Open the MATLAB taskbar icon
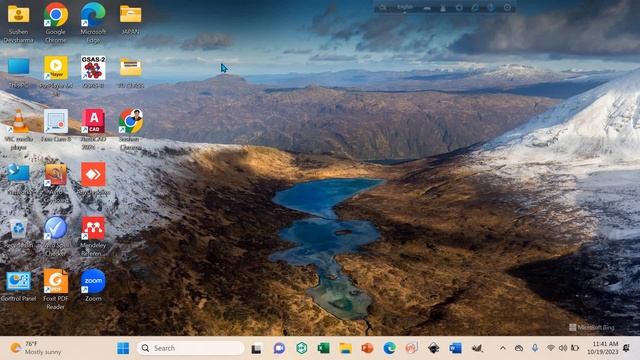The height and width of the screenshot is (360, 640). 477,348
